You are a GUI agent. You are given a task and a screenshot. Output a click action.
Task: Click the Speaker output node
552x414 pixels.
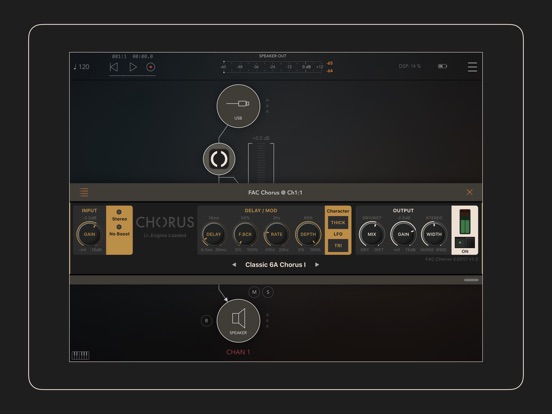238,321
